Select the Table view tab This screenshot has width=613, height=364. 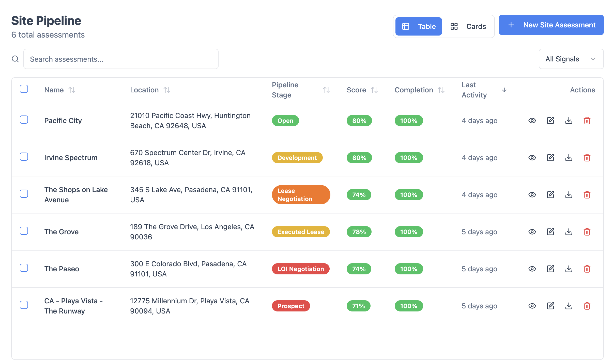click(x=419, y=26)
